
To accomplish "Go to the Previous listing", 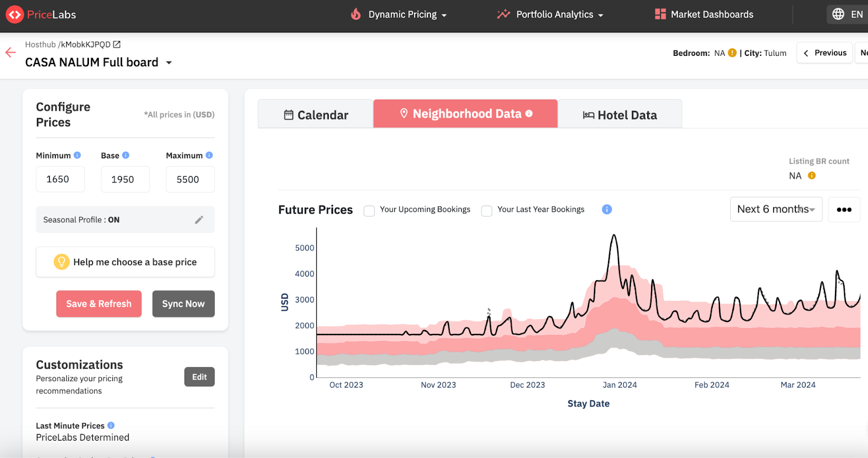I will tap(825, 53).
